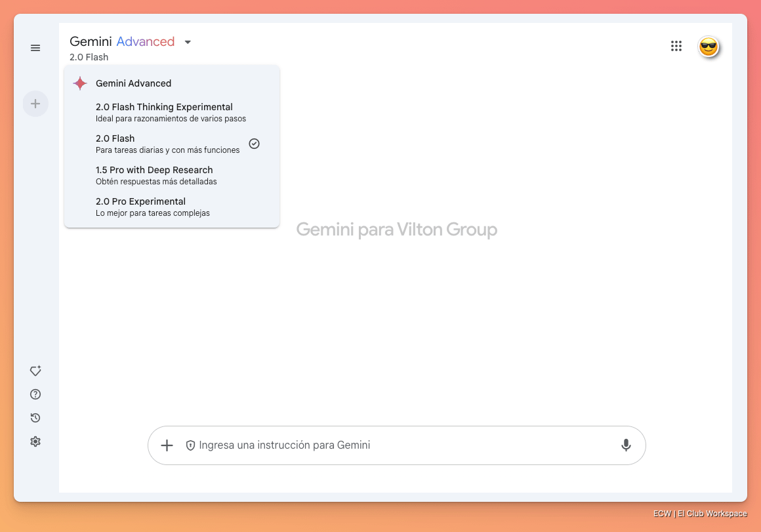Image resolution: width=761 pixels, height=532 pixels.
Task: Start a new chat with the plus button
Action: tap(35, 104)
